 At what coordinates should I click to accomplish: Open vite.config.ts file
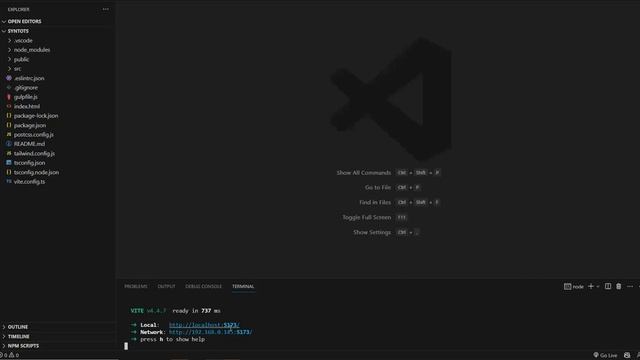point(29,182)
